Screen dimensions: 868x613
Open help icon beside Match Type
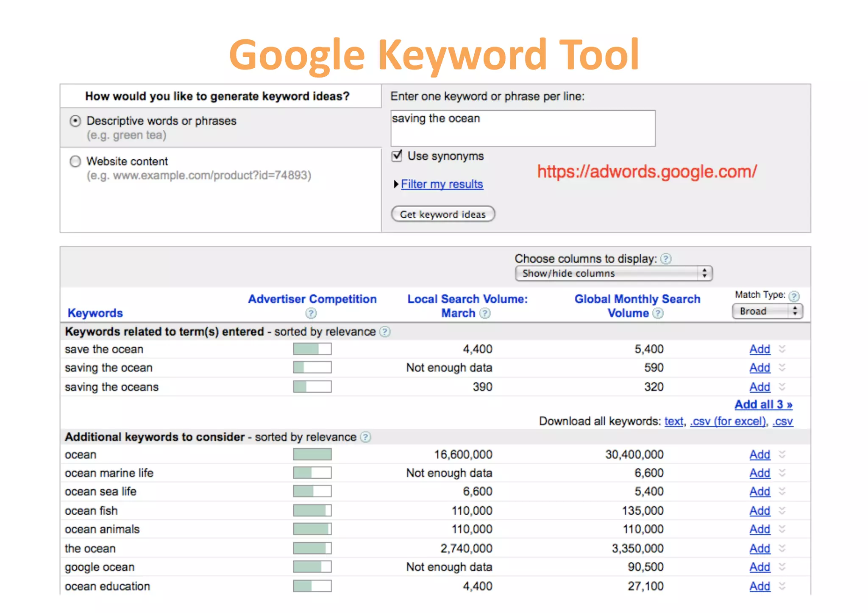(x=794, y=296)
